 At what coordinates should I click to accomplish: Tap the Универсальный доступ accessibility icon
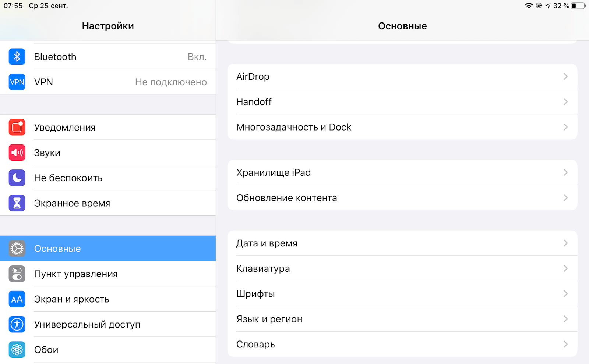[x=17, y=324]
